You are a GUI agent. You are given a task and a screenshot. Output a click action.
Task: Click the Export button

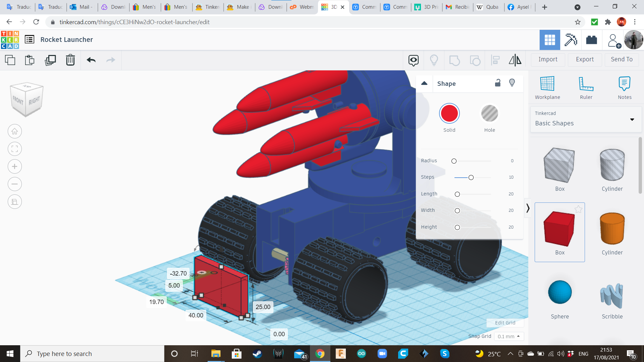pyautogui.click(x=585, y=59)
